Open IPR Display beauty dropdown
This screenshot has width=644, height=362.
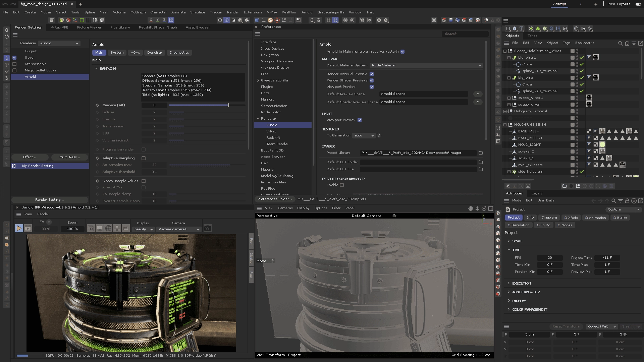pyautogui.click(x=144, y=229)
